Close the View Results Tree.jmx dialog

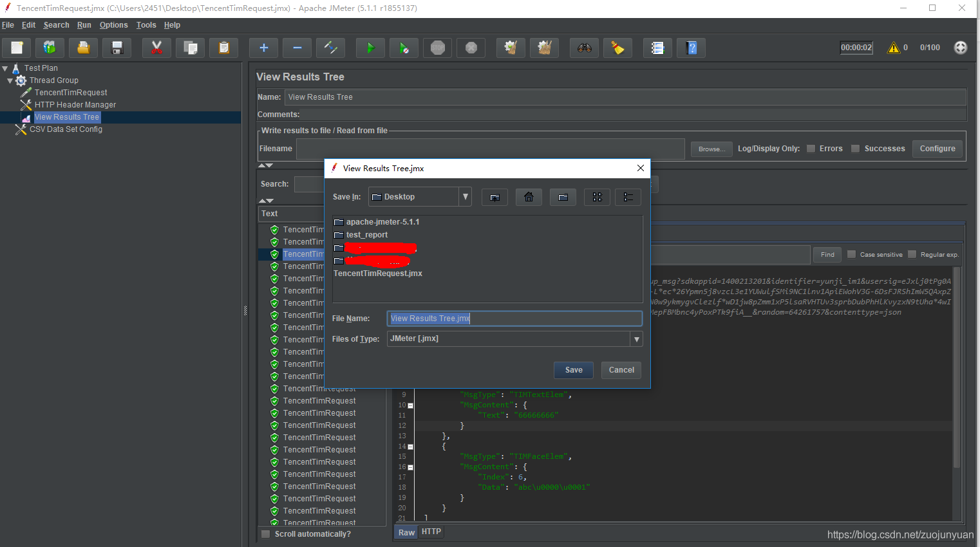click(640, 168)
